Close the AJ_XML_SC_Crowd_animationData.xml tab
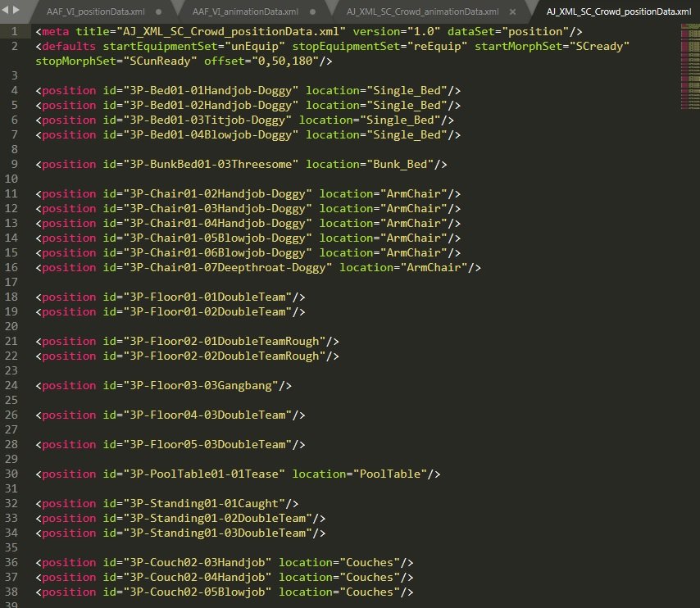Image resolution: width=700 pixels, height=608 pixels. coord(512,12)
